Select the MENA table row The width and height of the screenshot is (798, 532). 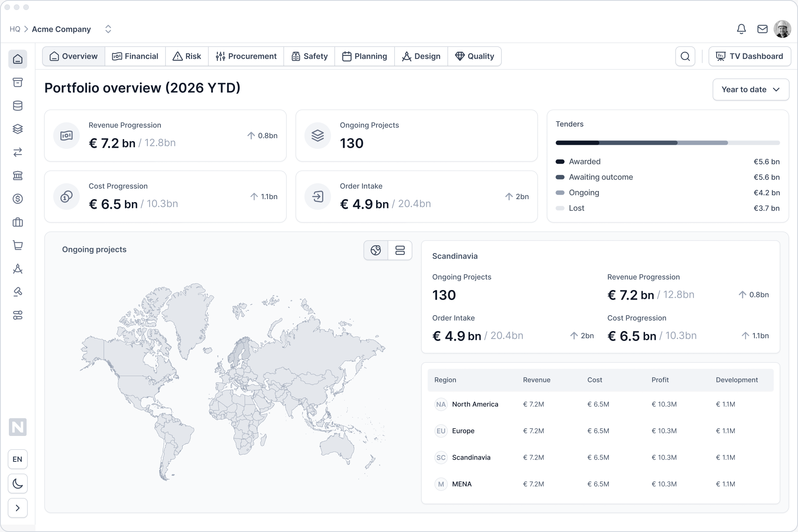point(601,484)
